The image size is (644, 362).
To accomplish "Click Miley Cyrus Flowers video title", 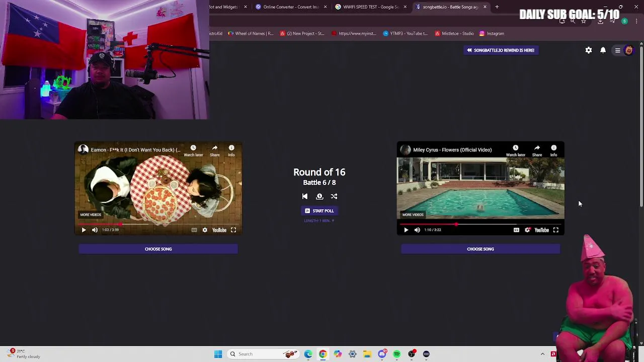I will [452, 150].
